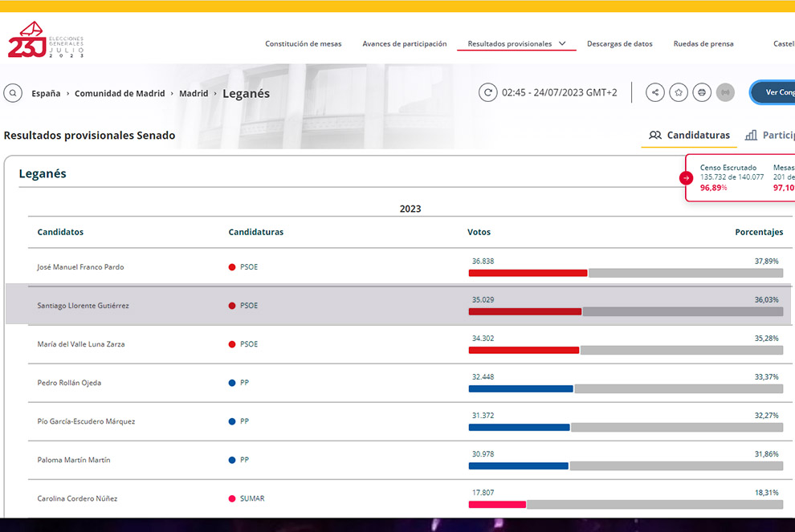Collapse the census panel with red arrow
This screenshot has width=795, height=532.
click(x=686, y=178)
